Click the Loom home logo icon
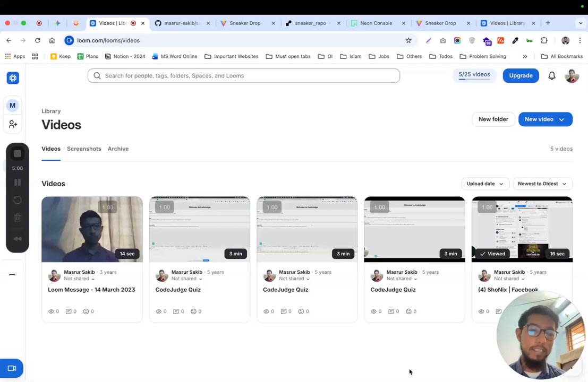Screen dimensions: 588x382 click(x=13, y=78)
